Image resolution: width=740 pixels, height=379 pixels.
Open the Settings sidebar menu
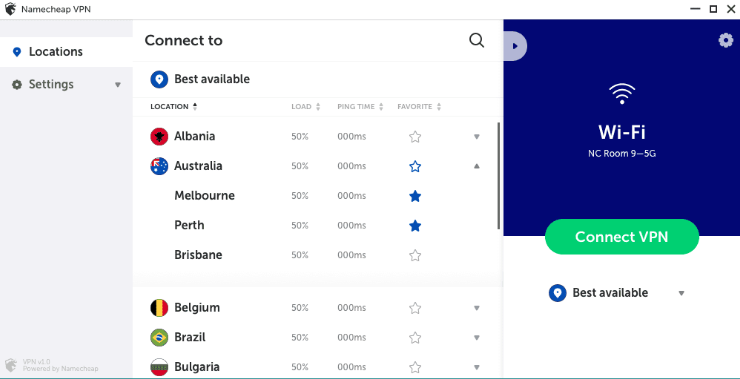66,84
